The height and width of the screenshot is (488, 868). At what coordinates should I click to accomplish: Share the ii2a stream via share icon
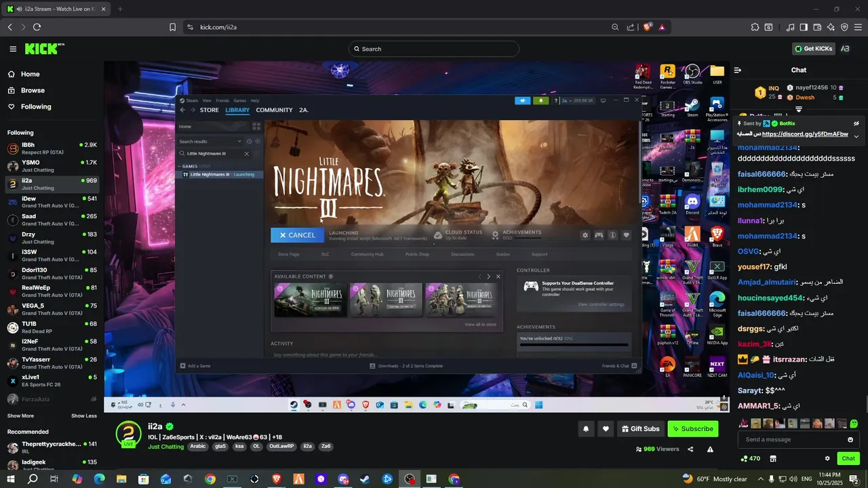click(x=690, y=449)
